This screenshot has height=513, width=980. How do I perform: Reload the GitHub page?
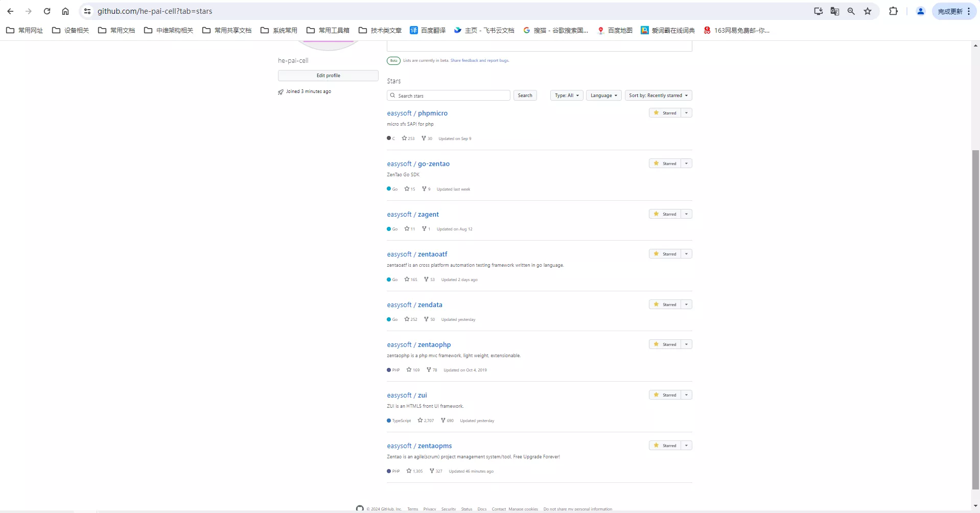pyautogui.click(x=47, y=11)
